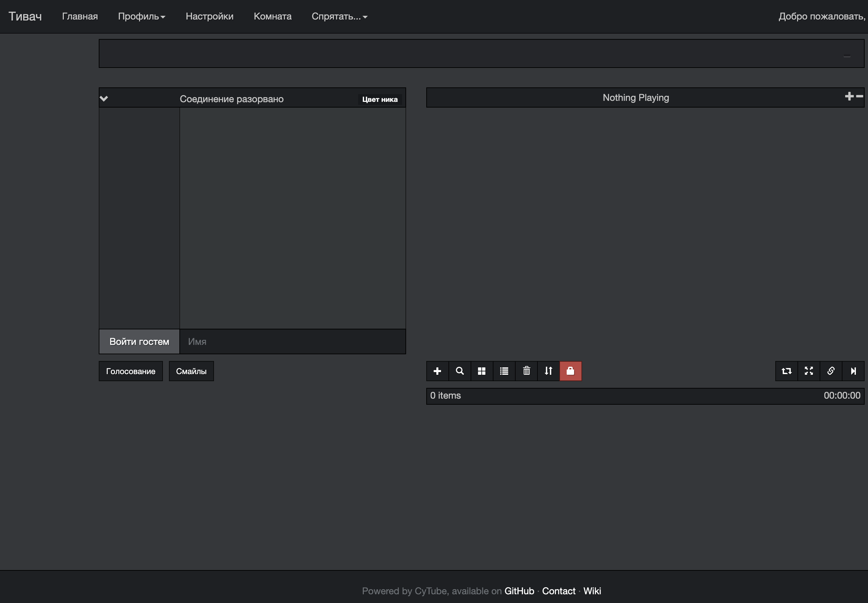Viewport: 868px width, 603px height.
Task: Click the Имя guest name field
Action: coord(292,341)
